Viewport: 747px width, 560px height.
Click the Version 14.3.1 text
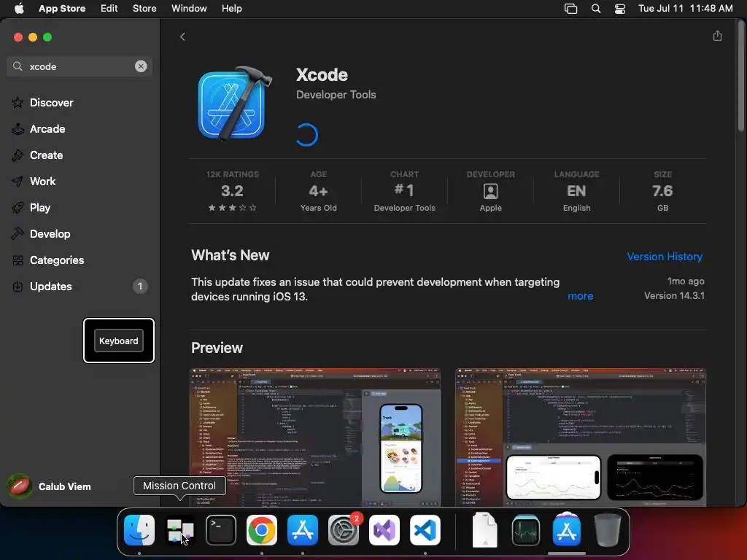click(674, 296)
